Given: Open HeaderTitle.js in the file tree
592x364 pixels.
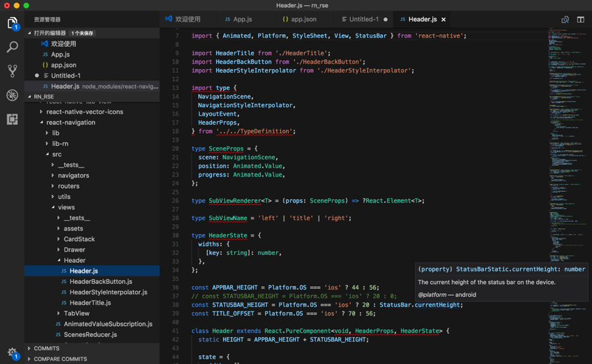Looking at the screenshot, I should 90,303.
